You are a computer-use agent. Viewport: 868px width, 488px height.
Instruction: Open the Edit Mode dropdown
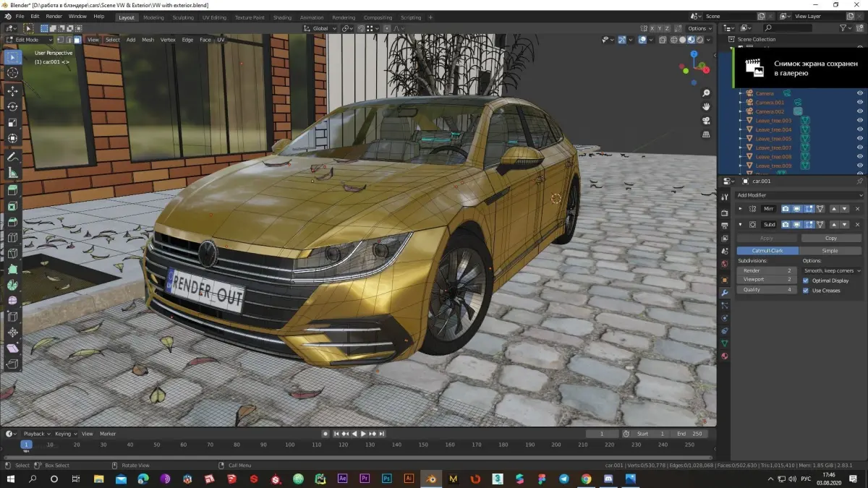pyautogui.click(x=29, y=40)
